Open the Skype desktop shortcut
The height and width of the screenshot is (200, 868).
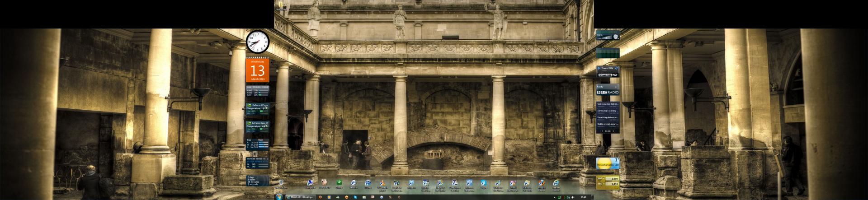[483, 183]
